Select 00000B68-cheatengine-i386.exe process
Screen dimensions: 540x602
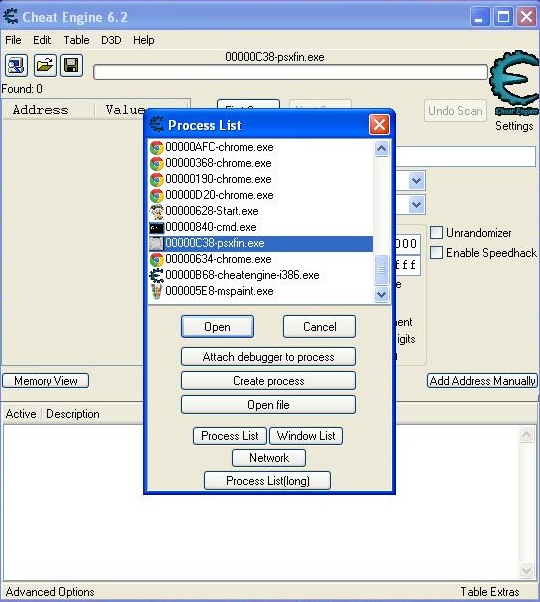261,276
